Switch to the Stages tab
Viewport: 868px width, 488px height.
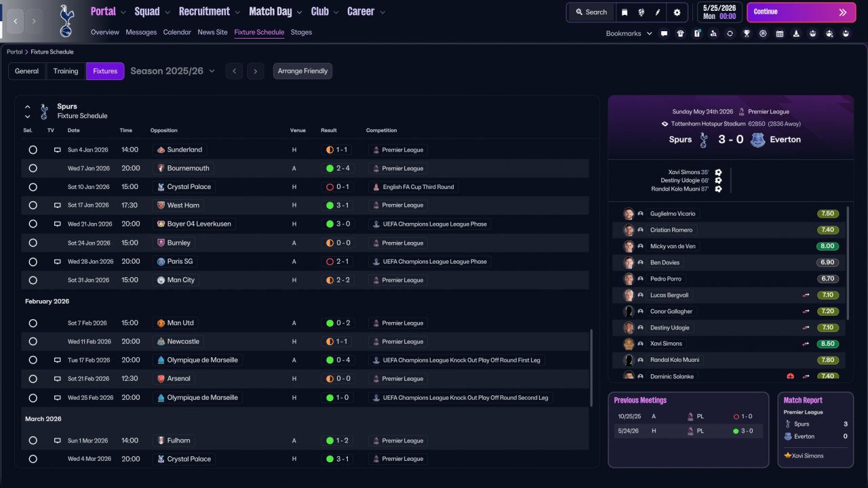coord(301,32)
